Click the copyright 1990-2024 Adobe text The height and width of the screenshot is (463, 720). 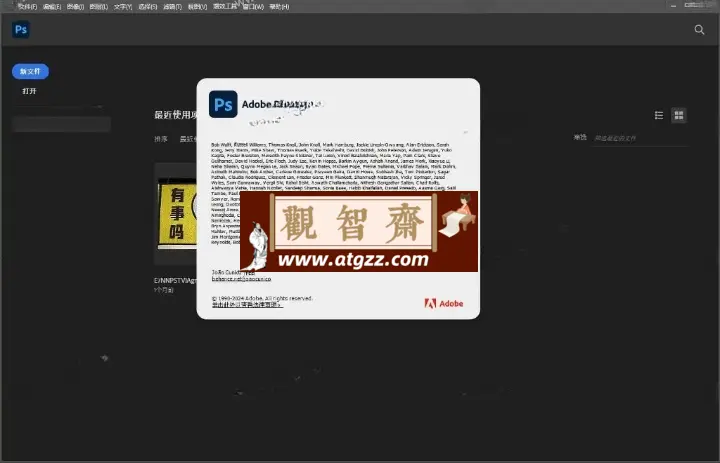262,298
